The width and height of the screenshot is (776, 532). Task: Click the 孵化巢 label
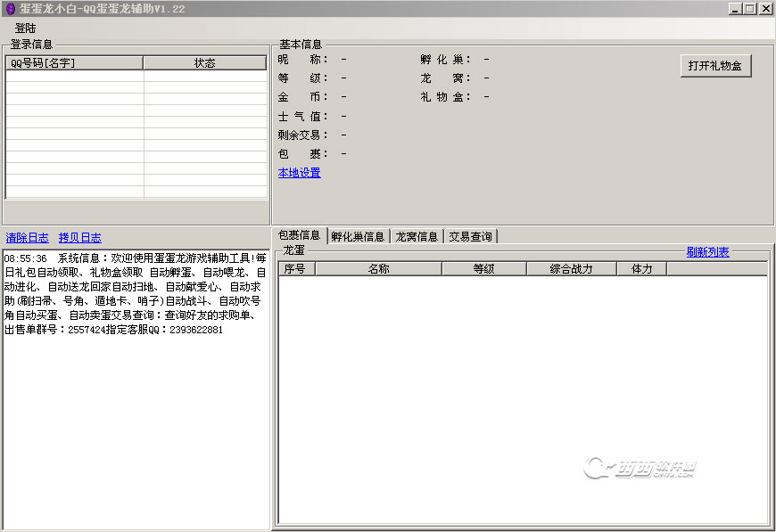click(x=445, y=60)
